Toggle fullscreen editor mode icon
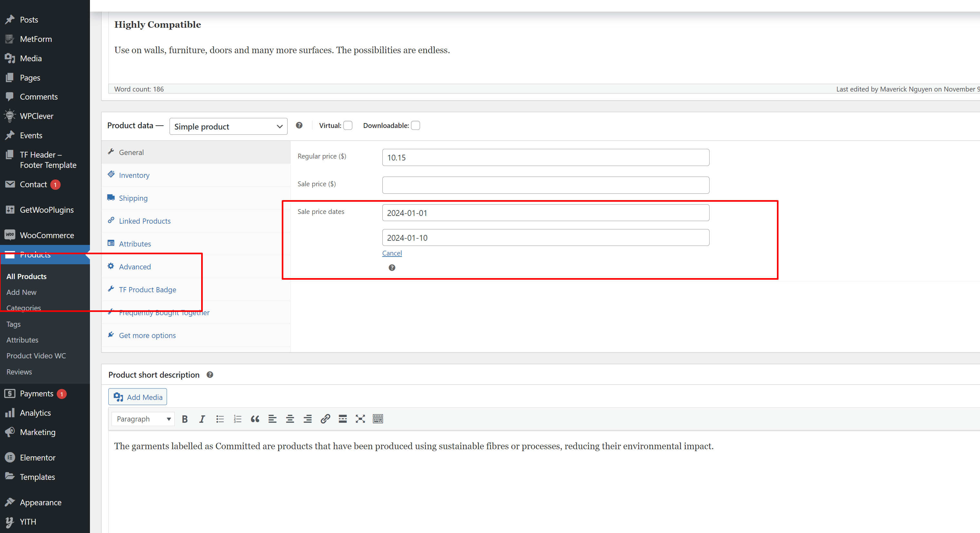The height and width of the screenshot is (533, 980). tap(360, 419)
